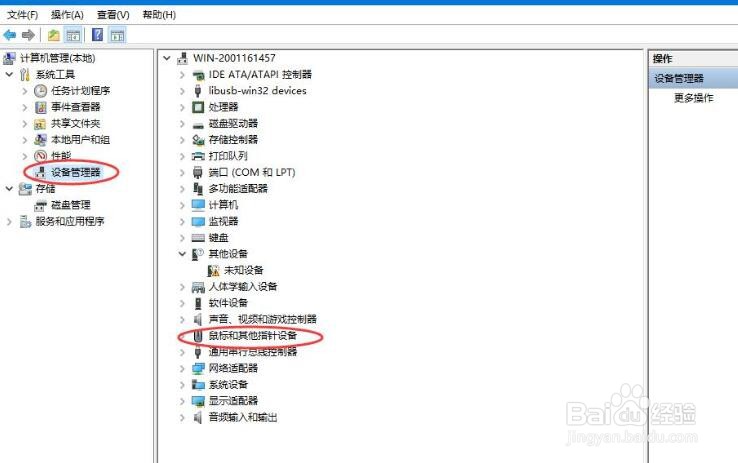Select the 未知设备 warning device icon
The width and height of the screenshot is (738, 463).
pyautogui.click(x=213, y=271)
